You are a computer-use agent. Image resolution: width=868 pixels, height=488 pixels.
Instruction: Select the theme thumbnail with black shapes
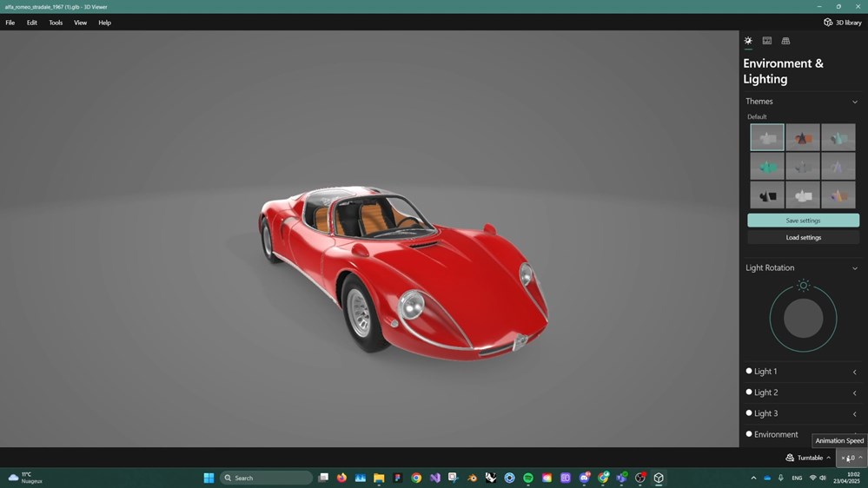(766, 195)
